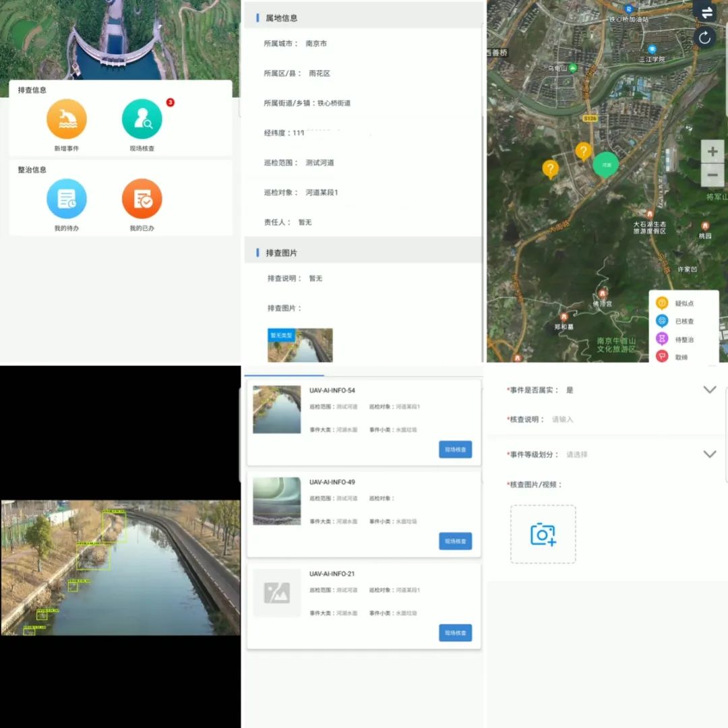Tap the camera add-photo icon
The height and width of the screenshot is (728, 728).
543,535
